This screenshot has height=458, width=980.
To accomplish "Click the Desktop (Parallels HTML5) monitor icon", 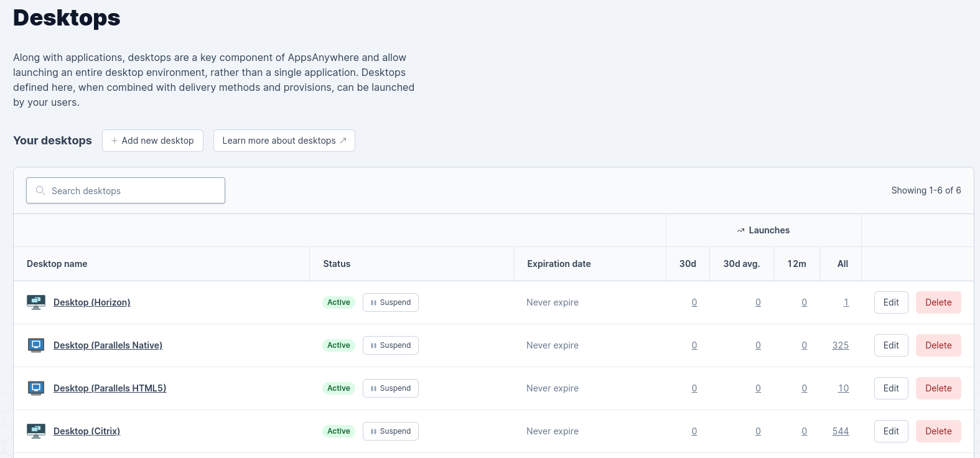I will (36, 388).
